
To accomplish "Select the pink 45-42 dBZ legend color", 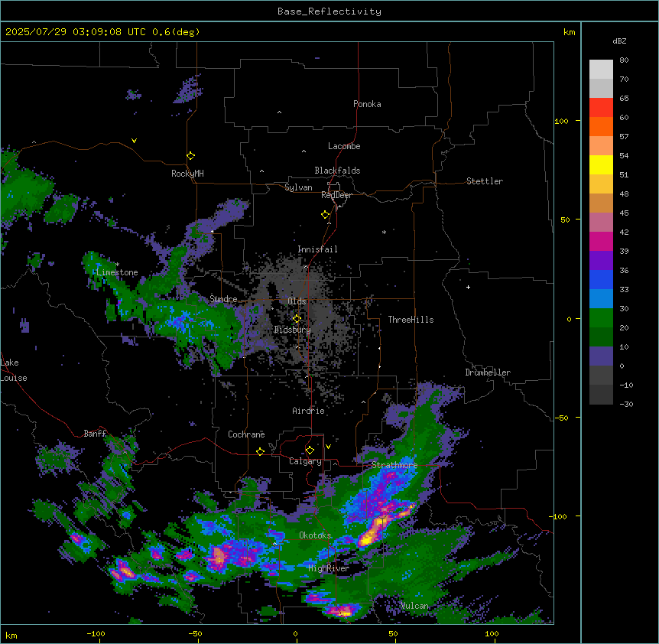I will (x=601, y=223).
